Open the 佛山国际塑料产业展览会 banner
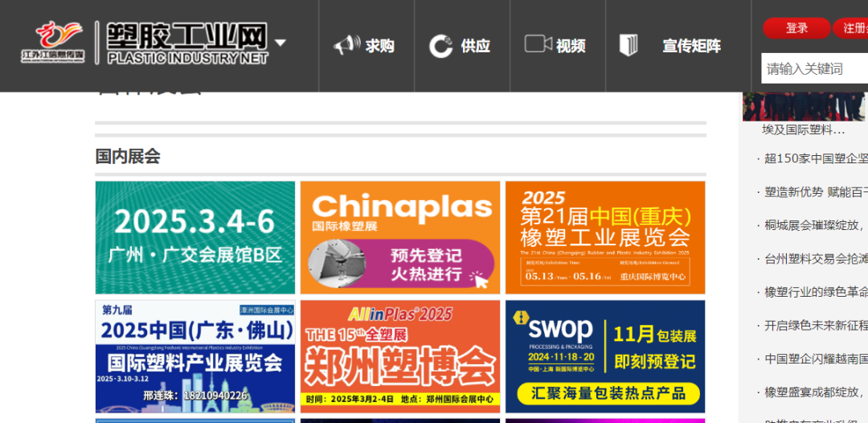This screenshot has height=423, width=868. (x=195, y=356)
